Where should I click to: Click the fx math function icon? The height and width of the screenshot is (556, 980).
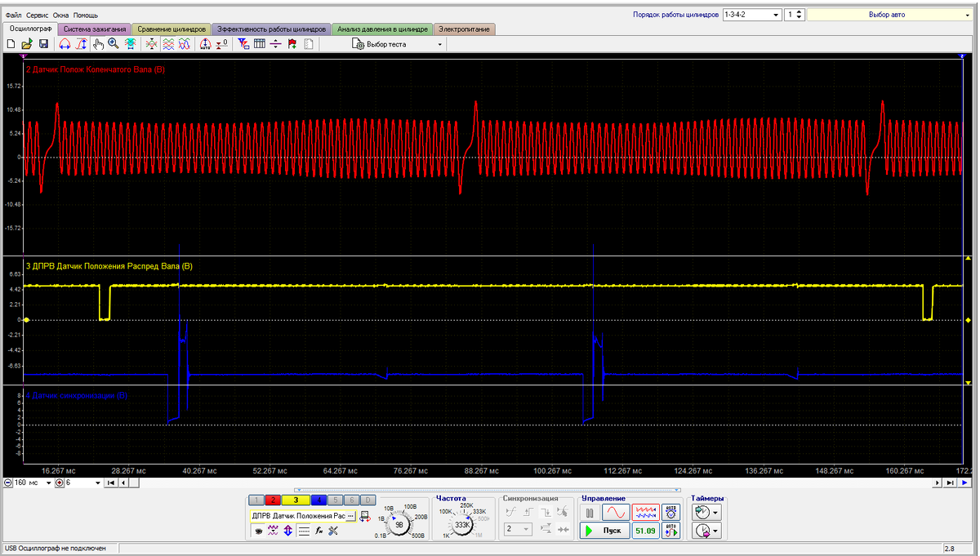tap(318, 531)
